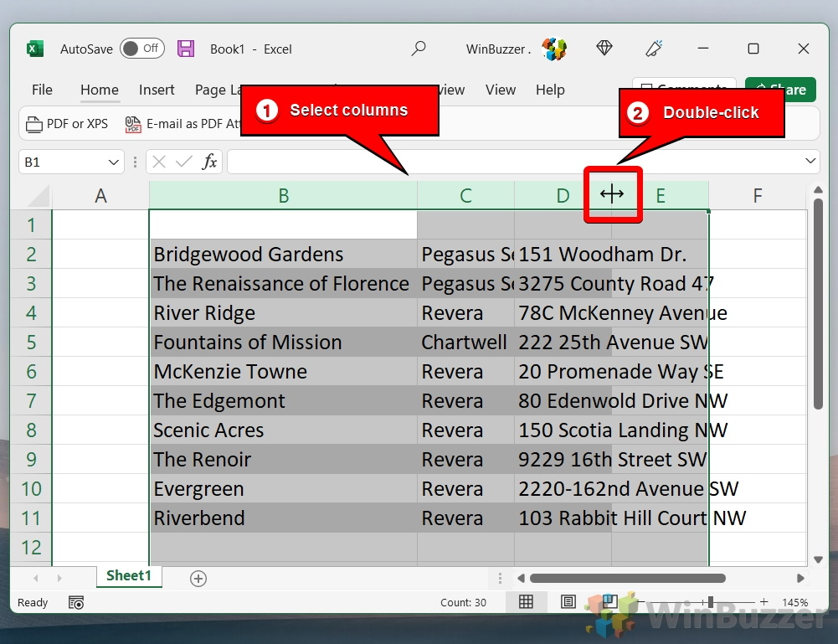This screenshot has height=644, width=838.
Task: Select row 12 header
Action: (x=31, y=547)
